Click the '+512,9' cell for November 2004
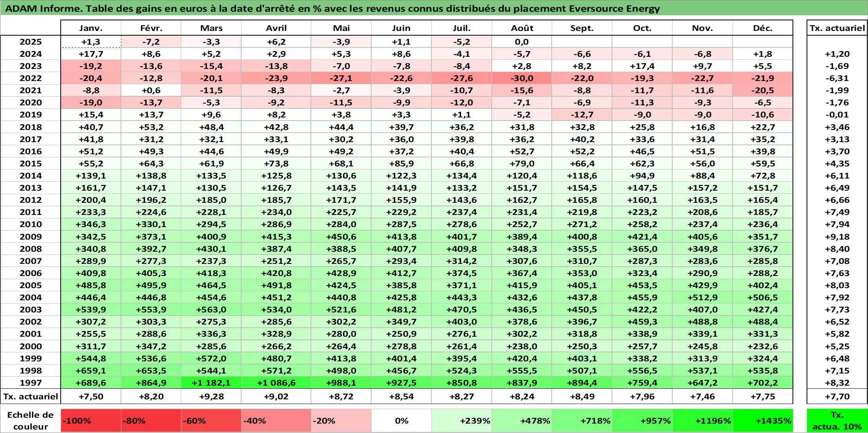Viewport: 868px width, 433px height. [702, 298]
